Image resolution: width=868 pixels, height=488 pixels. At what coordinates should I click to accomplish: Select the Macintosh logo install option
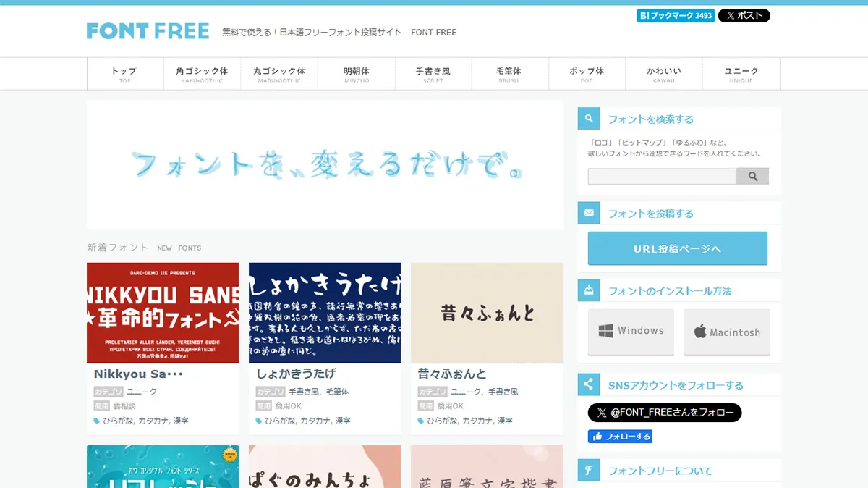coord(727,331)
